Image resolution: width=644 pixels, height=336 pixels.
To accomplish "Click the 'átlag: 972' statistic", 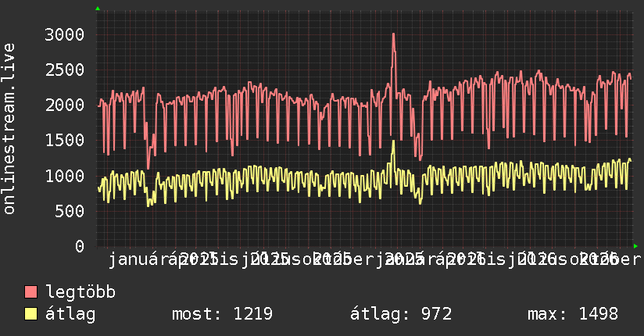I will coord(401,314).
